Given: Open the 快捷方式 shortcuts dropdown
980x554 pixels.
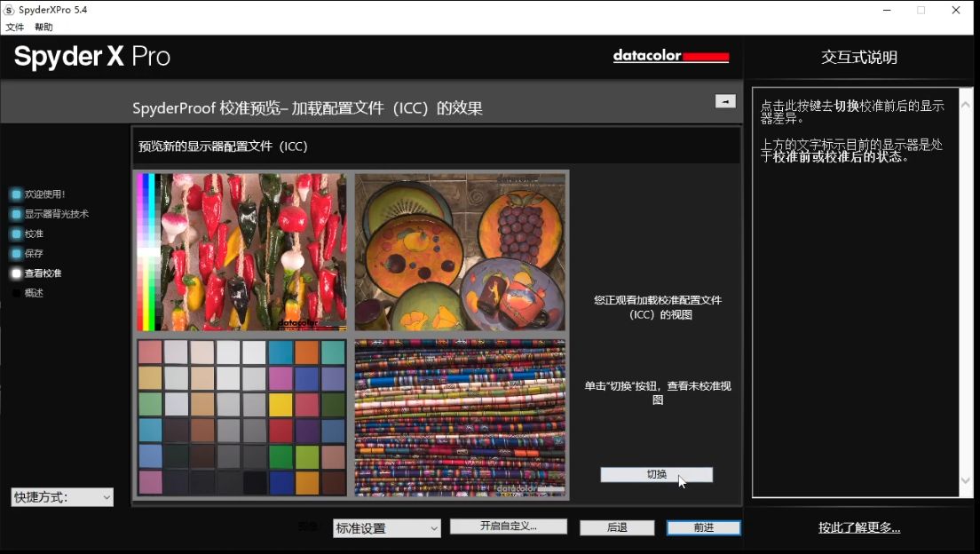Looking at the screenshot, I should point(62,497).
